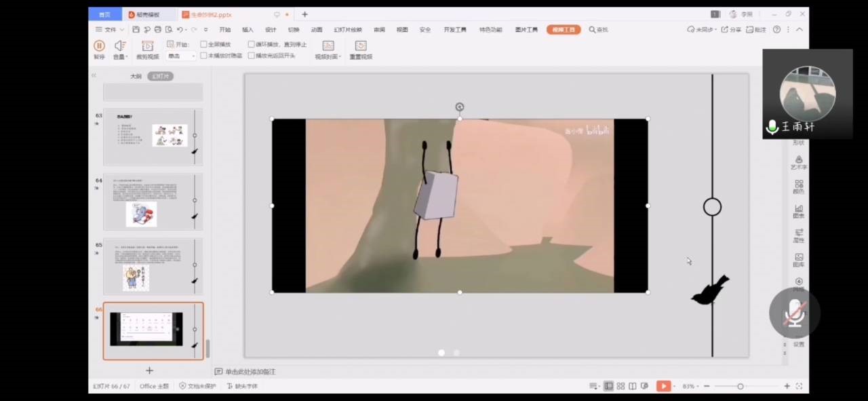Select the highlighted 视频工具 tab
The image size is (868, 401).
[x=564, y=30]
